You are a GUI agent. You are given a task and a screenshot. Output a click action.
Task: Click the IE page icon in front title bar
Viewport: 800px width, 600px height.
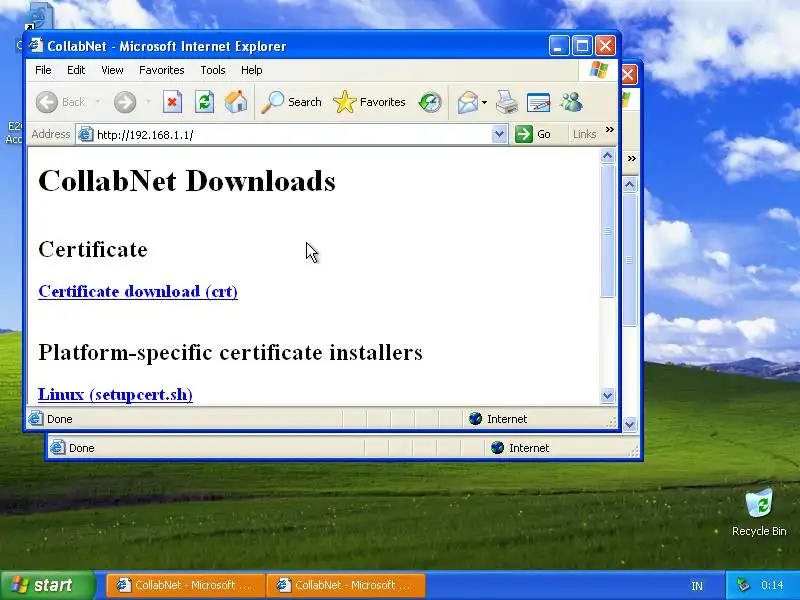36,45
